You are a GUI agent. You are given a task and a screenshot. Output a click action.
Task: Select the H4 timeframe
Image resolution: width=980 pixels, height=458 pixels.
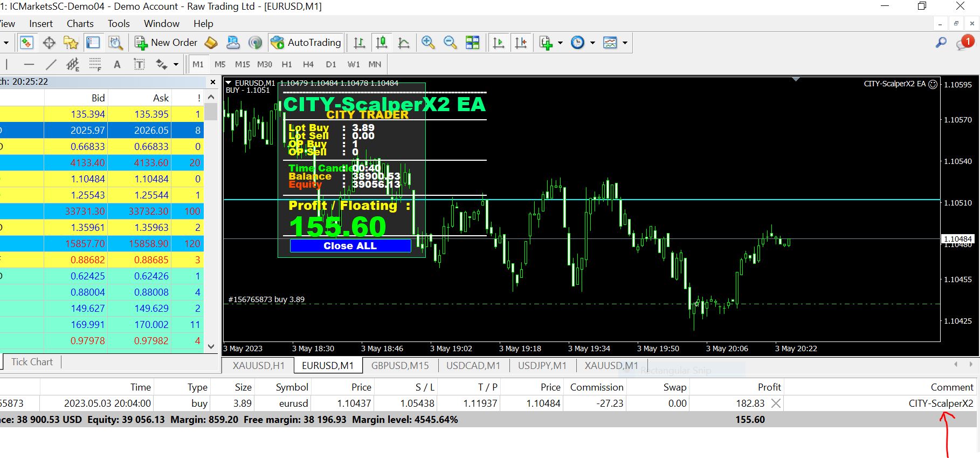308,64
